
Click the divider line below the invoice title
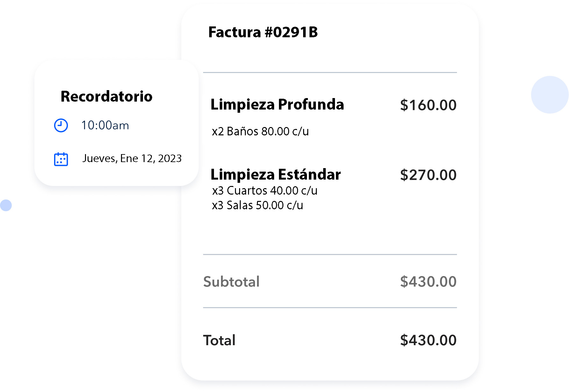(330, 73)
